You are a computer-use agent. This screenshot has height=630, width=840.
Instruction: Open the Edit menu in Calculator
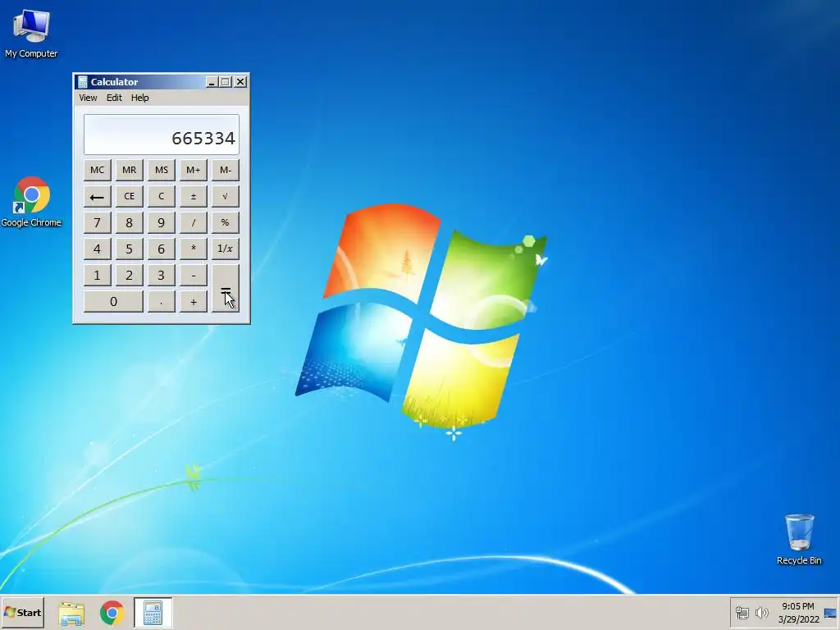coord(114,98)
